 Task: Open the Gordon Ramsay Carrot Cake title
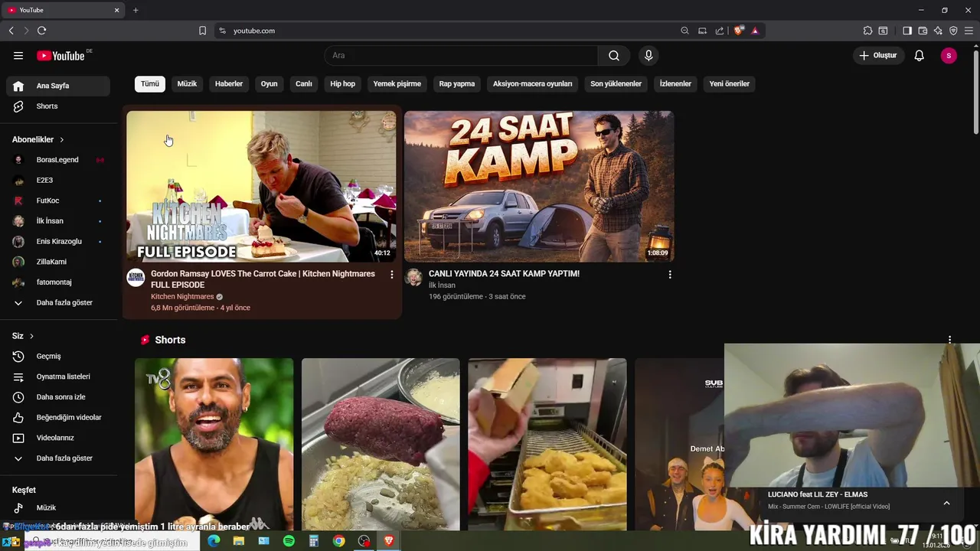pyautogui.click(x=263, y=279)
